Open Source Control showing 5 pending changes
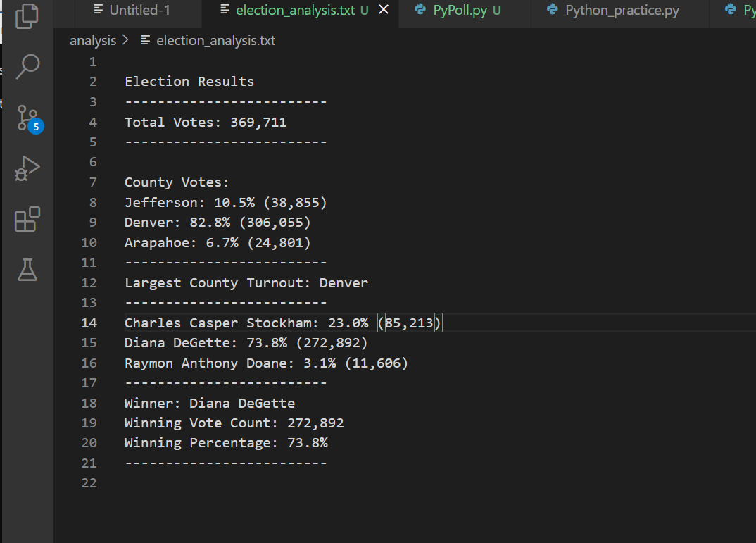Screen dimensions: 756x543 [x=27, y=118]
